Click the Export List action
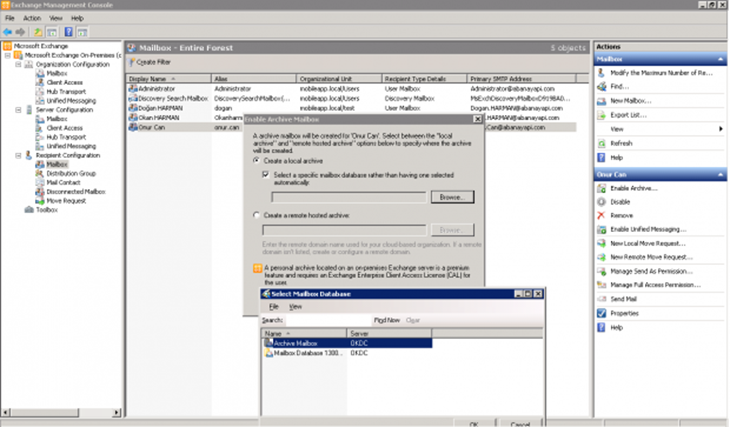Viewport: 730px width, 427px height. point(628,115)
